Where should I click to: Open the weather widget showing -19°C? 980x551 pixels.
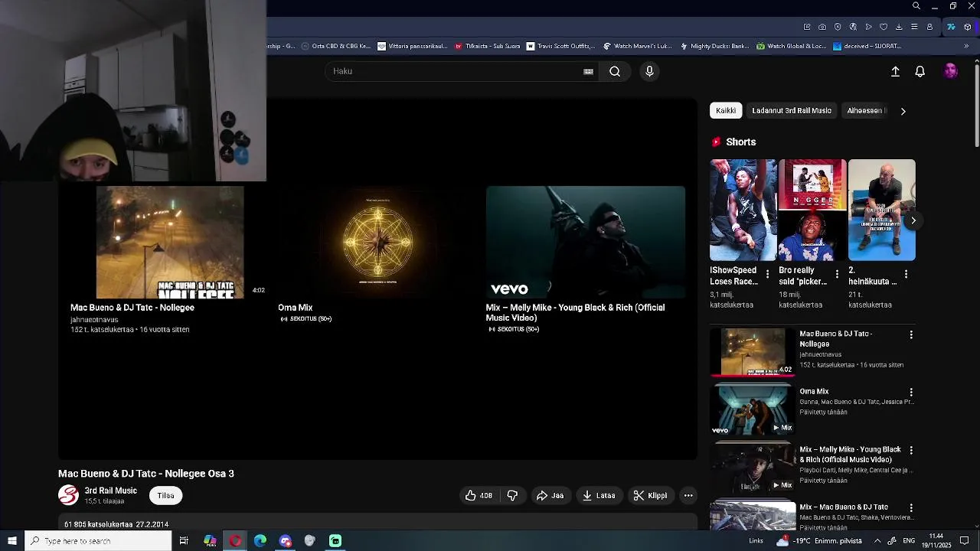click(x=818, y=541)
